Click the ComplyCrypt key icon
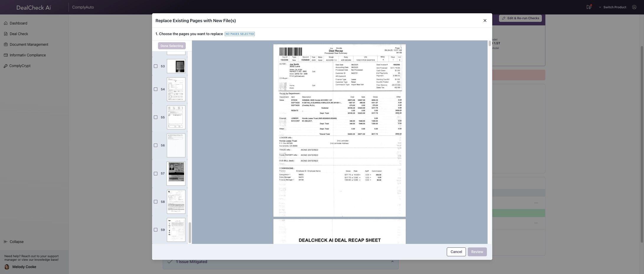Screen dimensions: 644x274 [x=6, y=66]
